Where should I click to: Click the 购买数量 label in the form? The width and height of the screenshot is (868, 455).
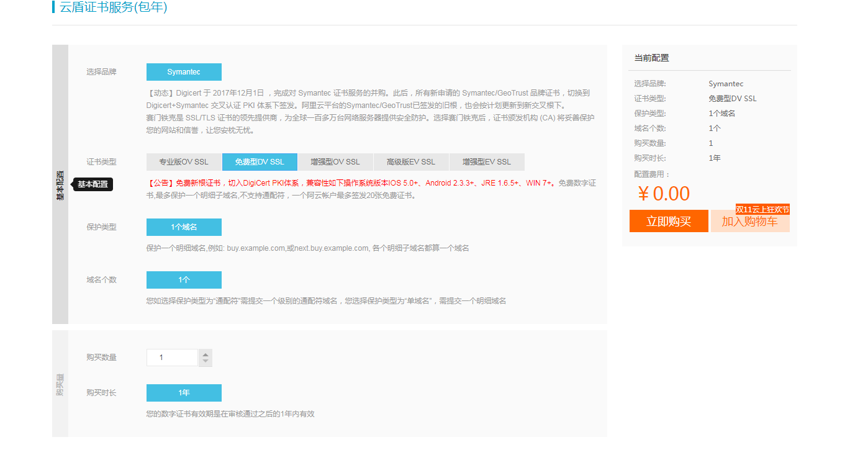tap(101, 358)
